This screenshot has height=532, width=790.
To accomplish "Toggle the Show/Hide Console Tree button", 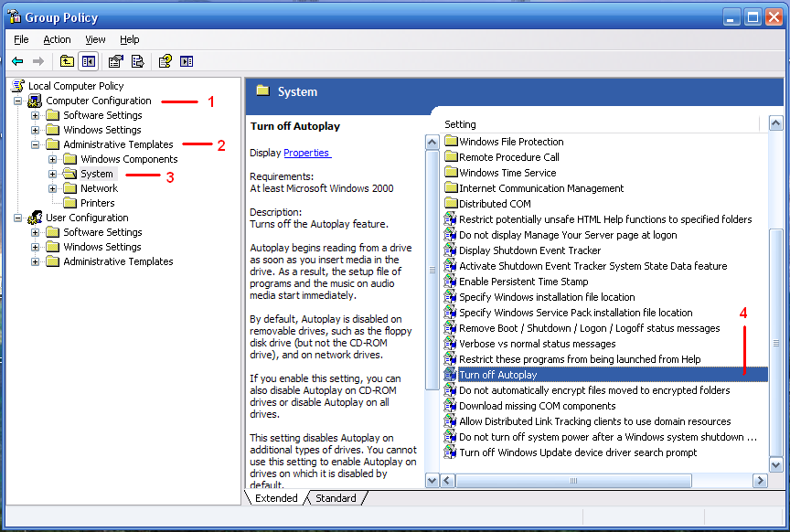I will point(89,61).
